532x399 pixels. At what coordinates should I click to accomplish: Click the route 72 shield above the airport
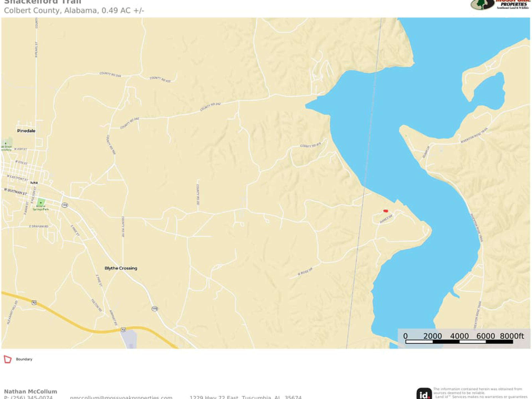pos(123,330)
